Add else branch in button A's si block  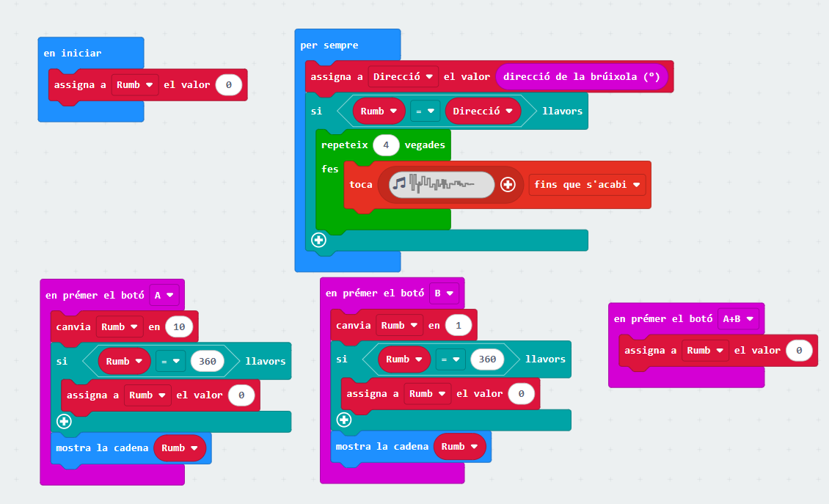(64, 421)
